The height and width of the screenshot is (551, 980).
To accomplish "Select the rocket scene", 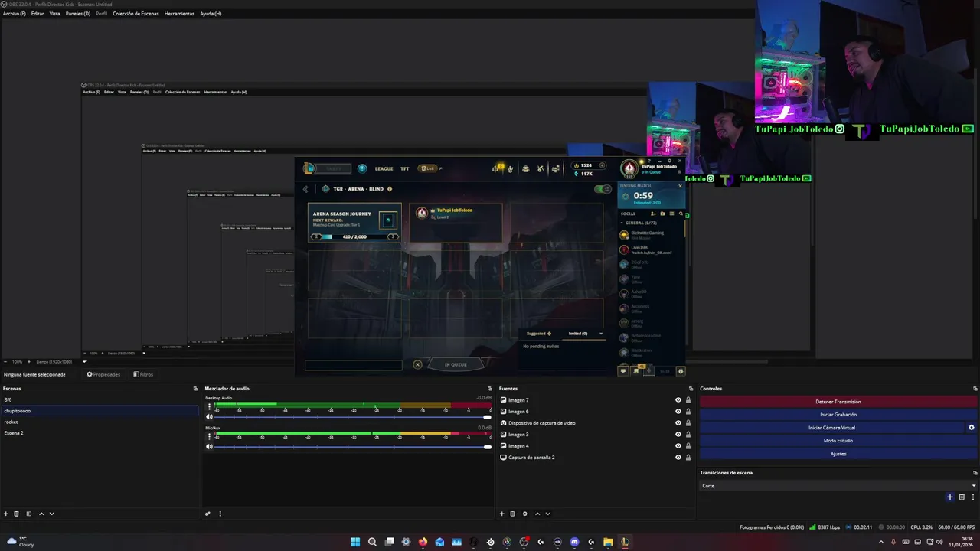I will [x=100, y=422].
